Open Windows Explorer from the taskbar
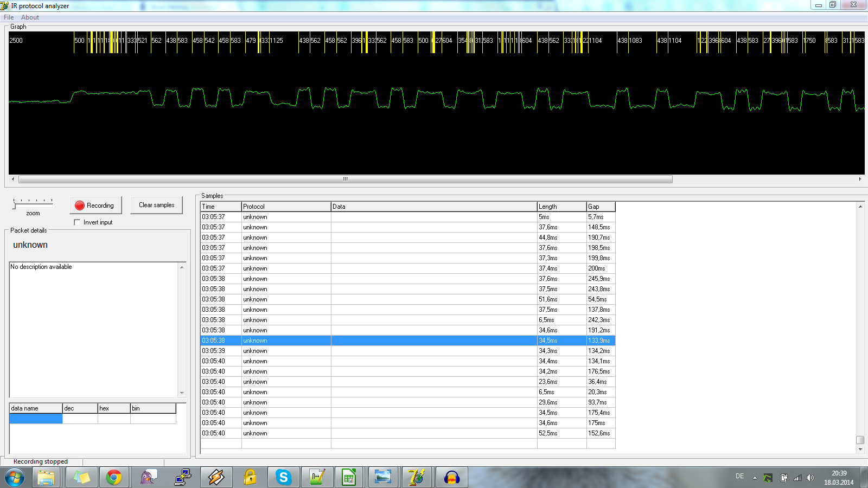This screenshot has height=488, width=868. coord(46,477)
